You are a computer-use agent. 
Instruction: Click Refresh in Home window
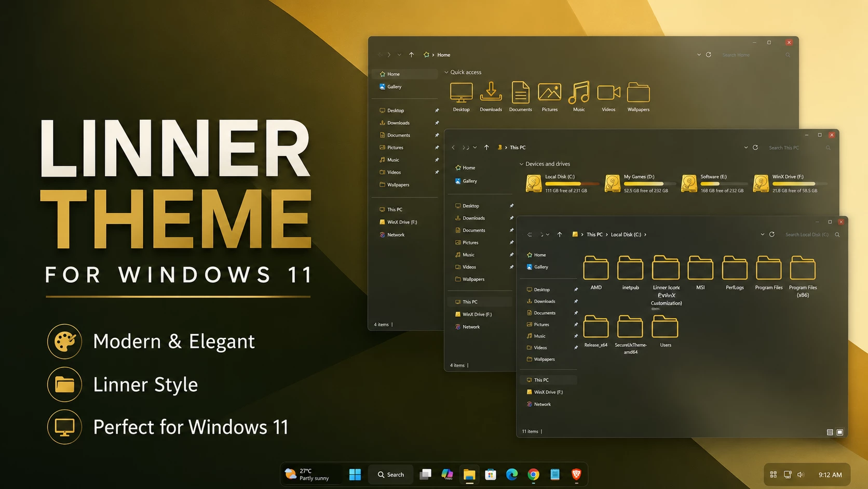click(x=708, y=55)
